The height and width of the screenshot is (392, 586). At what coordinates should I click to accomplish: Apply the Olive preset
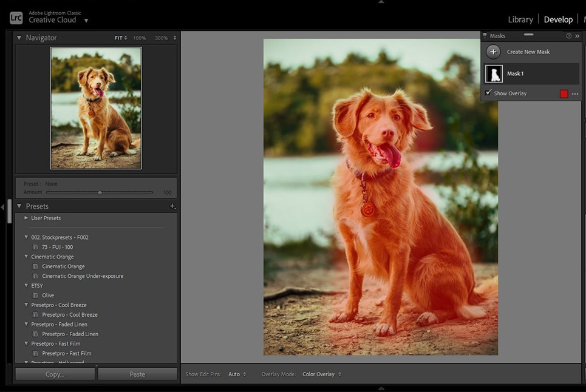click(48, 296)
